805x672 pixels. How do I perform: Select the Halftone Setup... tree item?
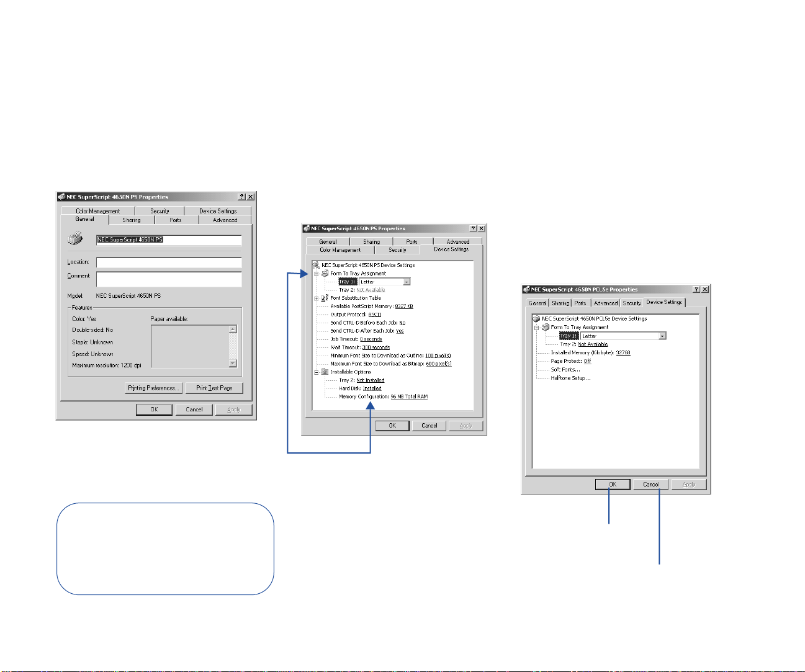pyautogui.click(x=570, y=378)
